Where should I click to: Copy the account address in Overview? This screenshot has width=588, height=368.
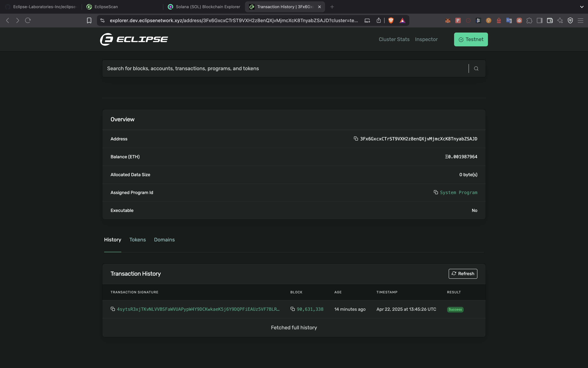tap(356, 139)
